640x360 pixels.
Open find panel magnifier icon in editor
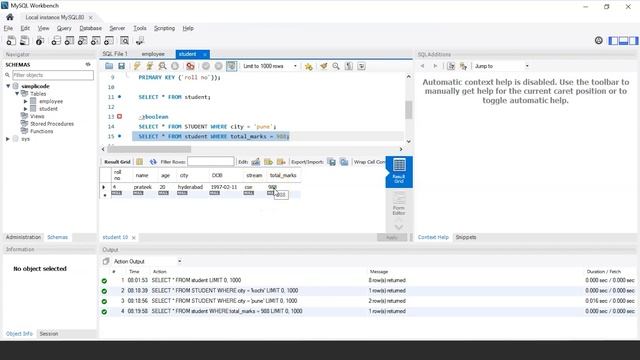[336, 66]
